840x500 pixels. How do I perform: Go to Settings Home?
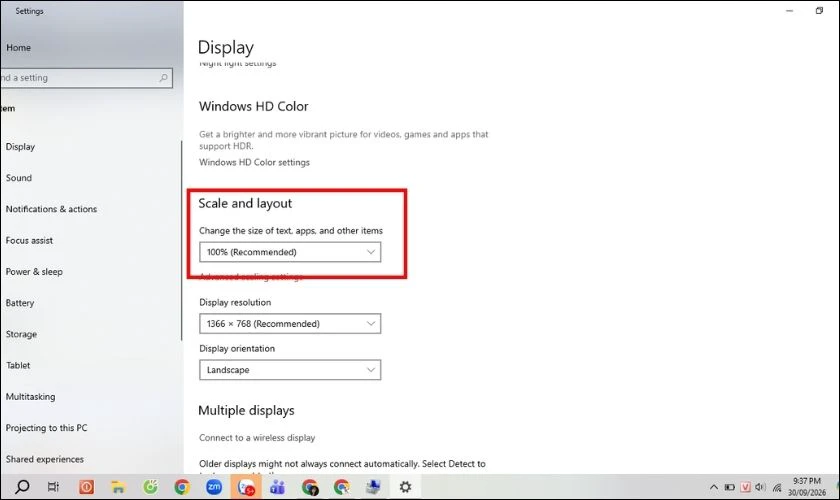18,48
